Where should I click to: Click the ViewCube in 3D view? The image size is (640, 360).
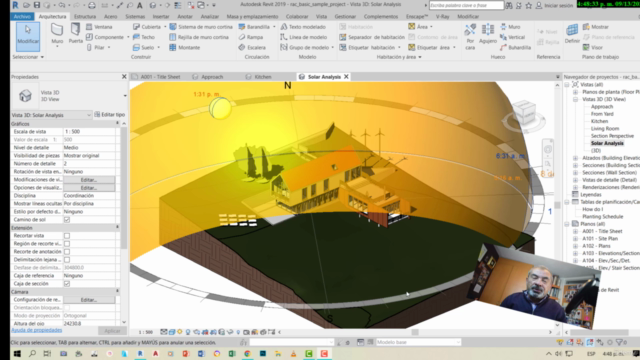click(x=524, y=113)
